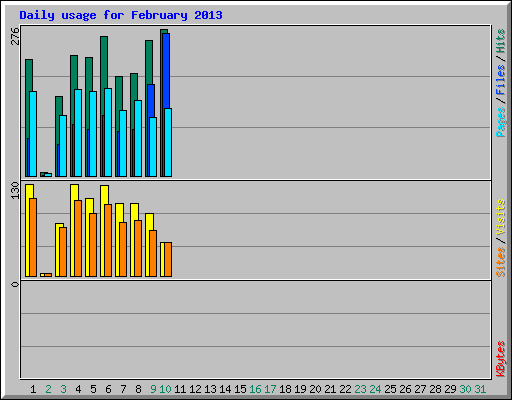512x400 pixels.
Task: Select day 20 on the x-axis
Action: coord(315,389)
